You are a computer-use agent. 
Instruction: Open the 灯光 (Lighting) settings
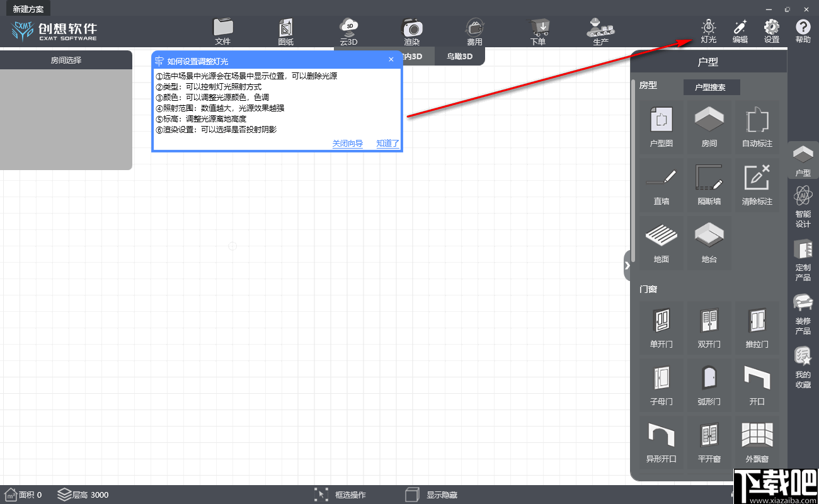pos(709,31)
